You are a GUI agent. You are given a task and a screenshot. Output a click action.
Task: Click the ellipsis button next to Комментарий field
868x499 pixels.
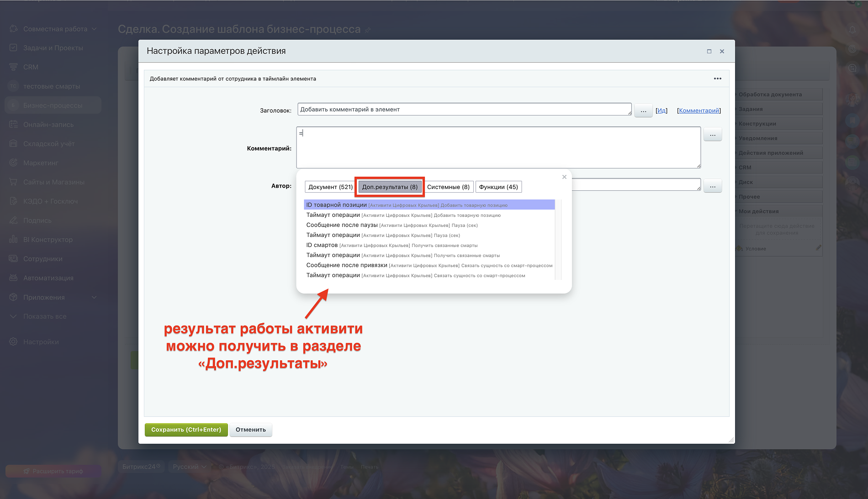click(712, 135)
